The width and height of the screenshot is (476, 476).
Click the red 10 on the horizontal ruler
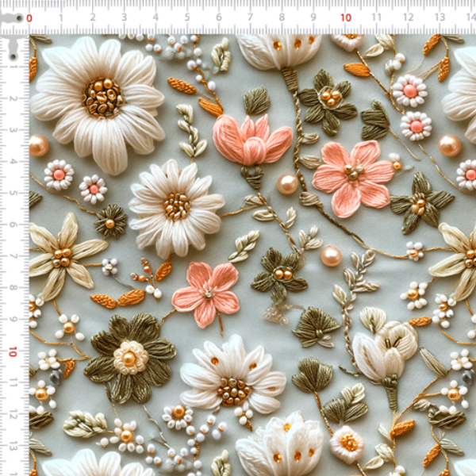(346, 17)
